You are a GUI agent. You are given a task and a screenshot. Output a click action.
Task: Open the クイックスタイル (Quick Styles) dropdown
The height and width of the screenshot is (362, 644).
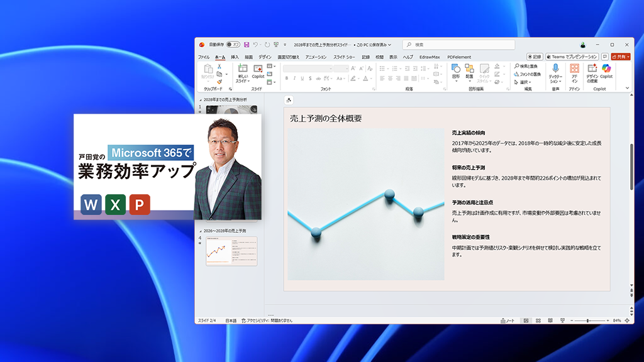[485, 77]
